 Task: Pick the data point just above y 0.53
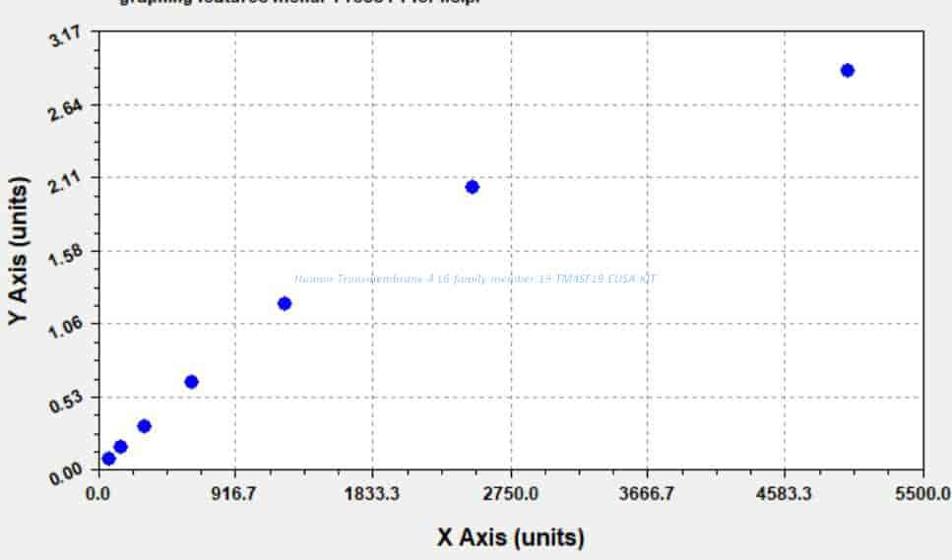click(x=191, y=382)
